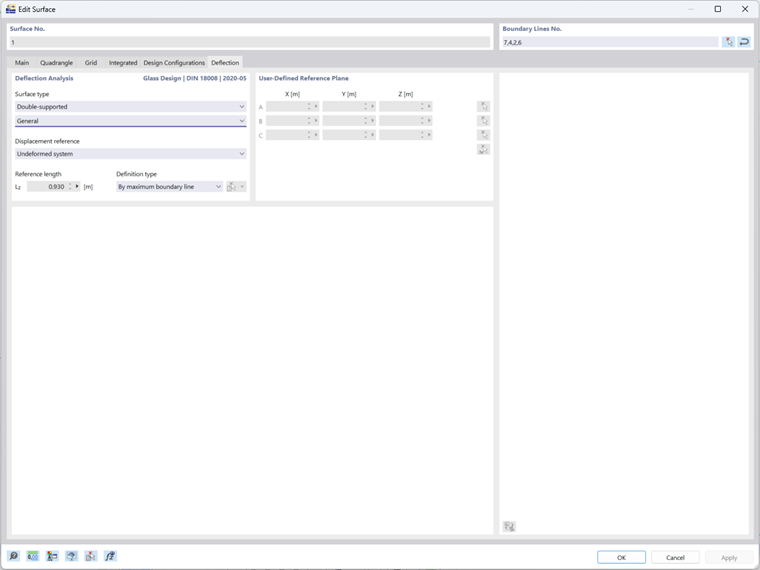The image size is (760, 570).
Task: Click the spinner of Reference length field
Action: [x=70, y=187]
